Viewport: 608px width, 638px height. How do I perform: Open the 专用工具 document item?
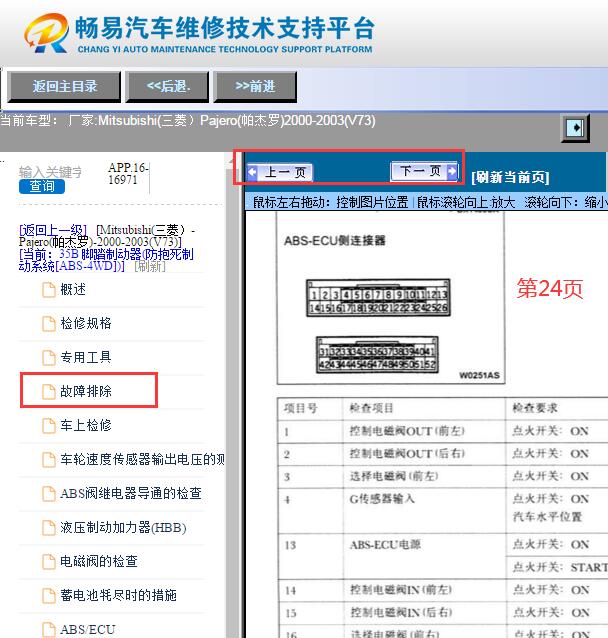[x=86, y=357]
